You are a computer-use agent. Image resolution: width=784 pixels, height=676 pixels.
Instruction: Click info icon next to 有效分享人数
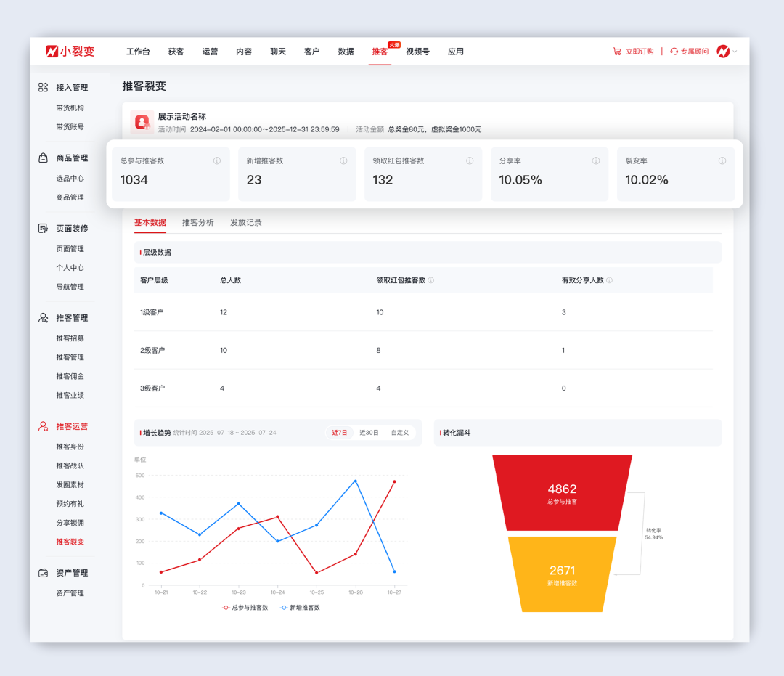click(x=609, y=280)
